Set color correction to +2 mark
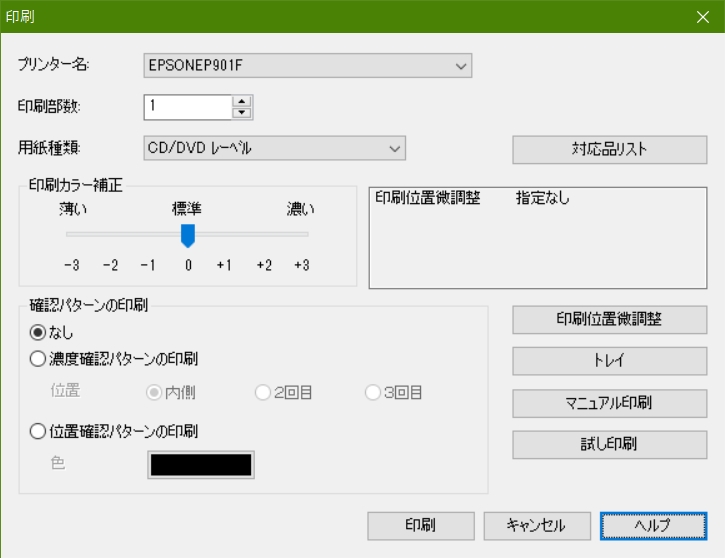This screenshot has width=725, height=558. tap(264, 265)
